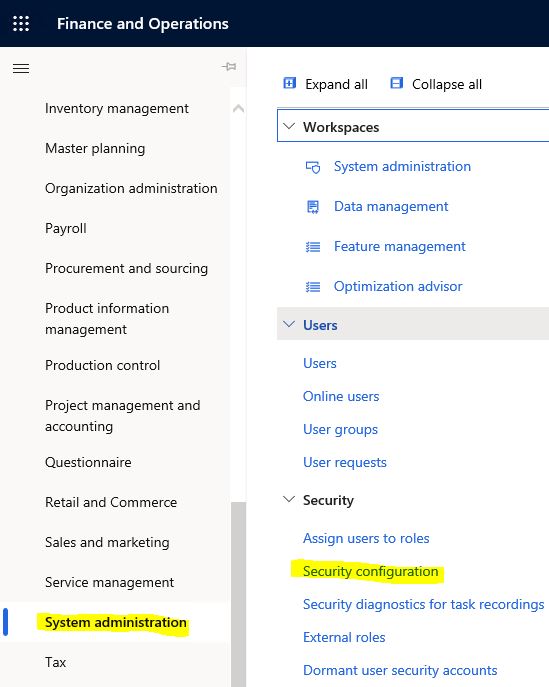Select System administration module in sidebar
Screen dimensions: 549x687
(116, 622)
